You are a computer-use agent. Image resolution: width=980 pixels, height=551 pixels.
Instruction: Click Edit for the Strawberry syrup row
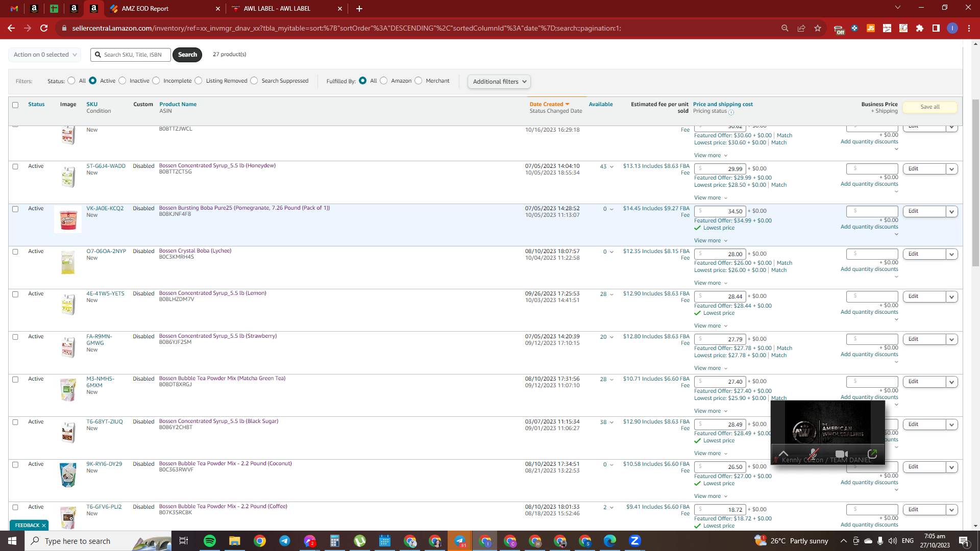point(924,339)
